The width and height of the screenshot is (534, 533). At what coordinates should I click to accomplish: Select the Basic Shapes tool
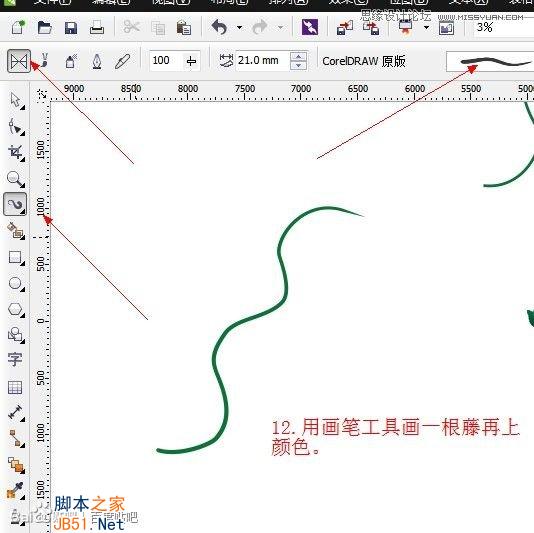[x=15, y=335]
